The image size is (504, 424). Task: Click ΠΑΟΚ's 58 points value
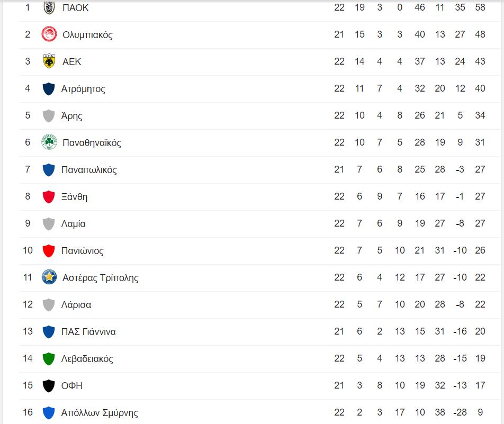480,8
